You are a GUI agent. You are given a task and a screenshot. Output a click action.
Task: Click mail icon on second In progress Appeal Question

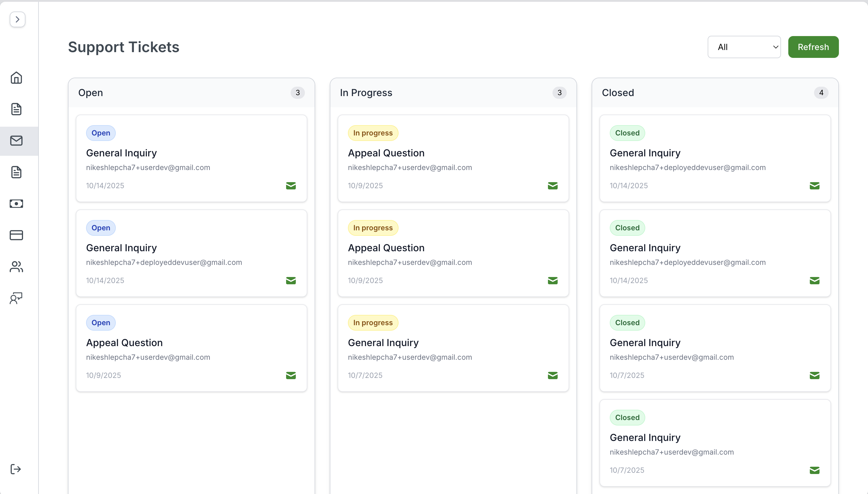(553, 281)
